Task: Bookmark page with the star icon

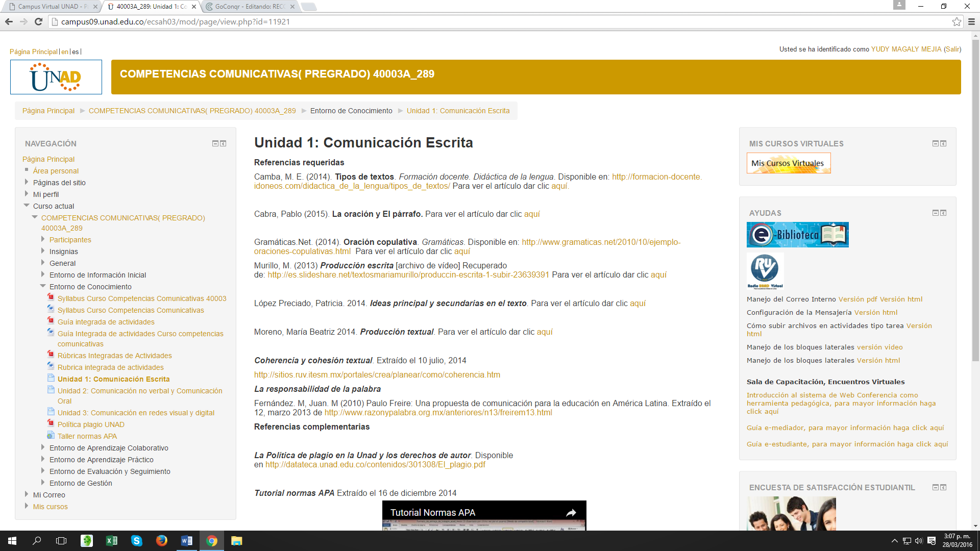Action: pos(957,22)
